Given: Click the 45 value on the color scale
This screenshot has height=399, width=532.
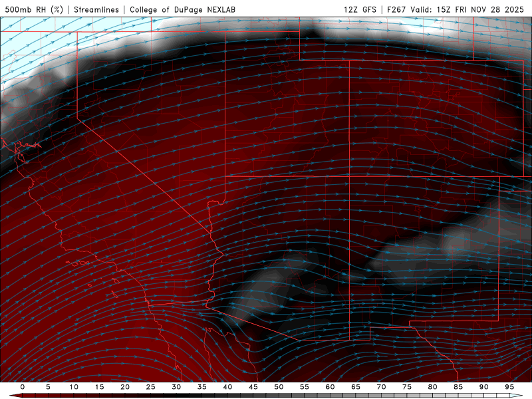Looking at the screenshot, I should click(x=253, y=387).
